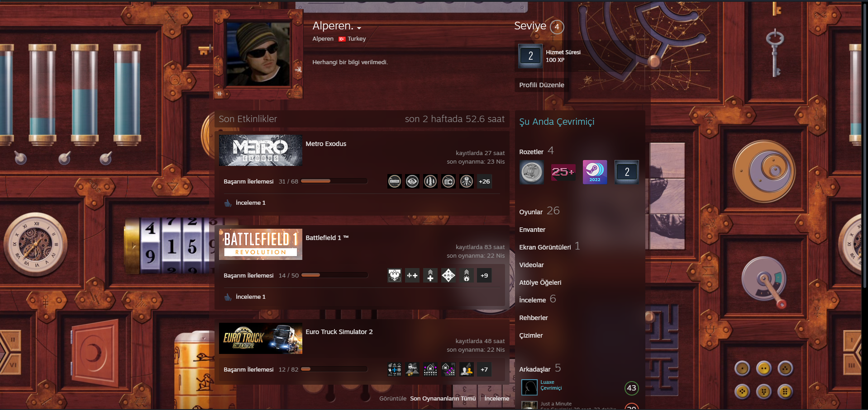This screenshot has height=410, width=868.
Task: Select the Steam 2022 badge
Action: tap(595, 172)
